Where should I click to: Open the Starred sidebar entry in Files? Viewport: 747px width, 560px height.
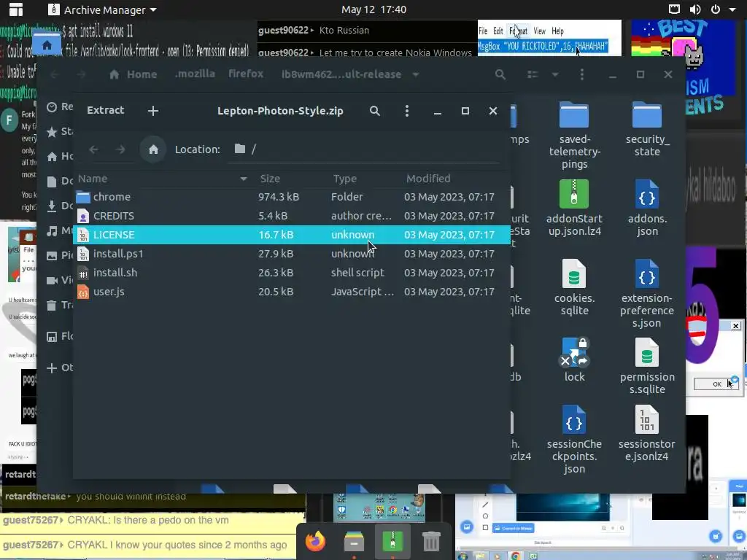(60, 131)
